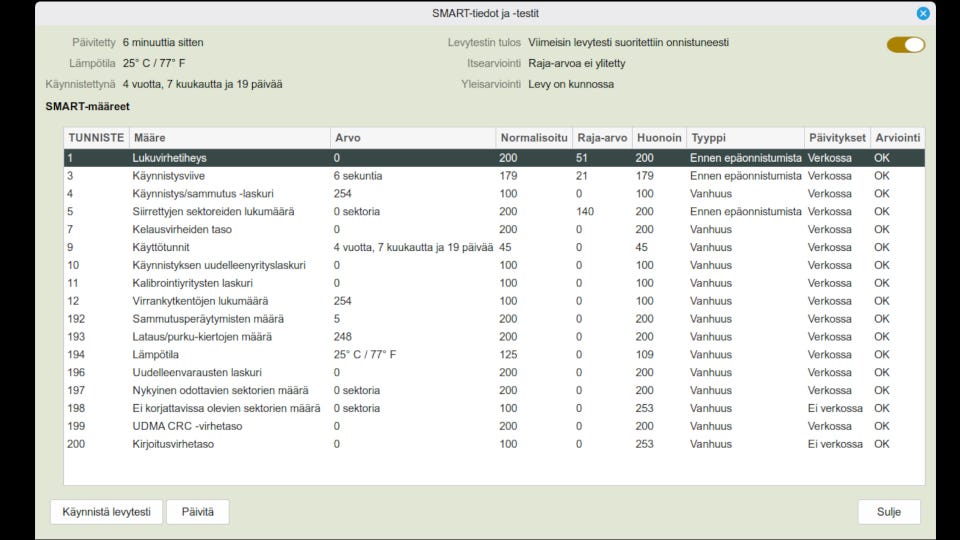Click the Sulje button
This screenshot has width=960, height=540.
pyautogui.click(x=889, y=512)
